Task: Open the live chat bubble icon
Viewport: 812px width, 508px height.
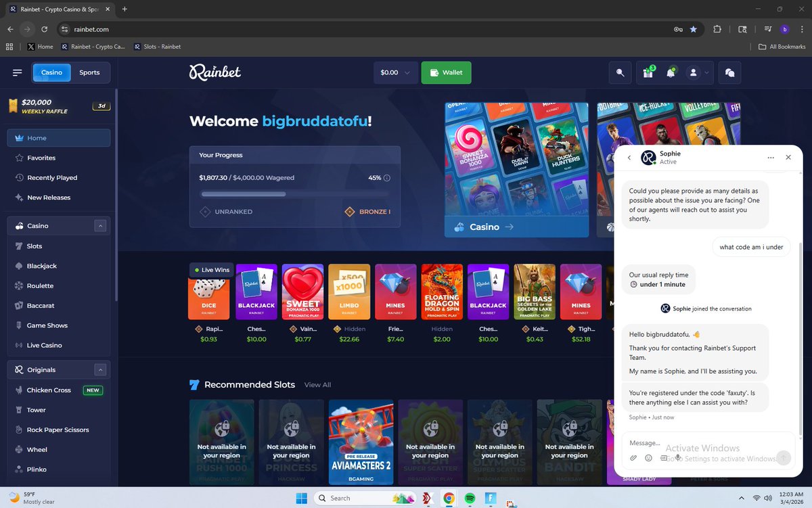Action: tap(729, 73)
